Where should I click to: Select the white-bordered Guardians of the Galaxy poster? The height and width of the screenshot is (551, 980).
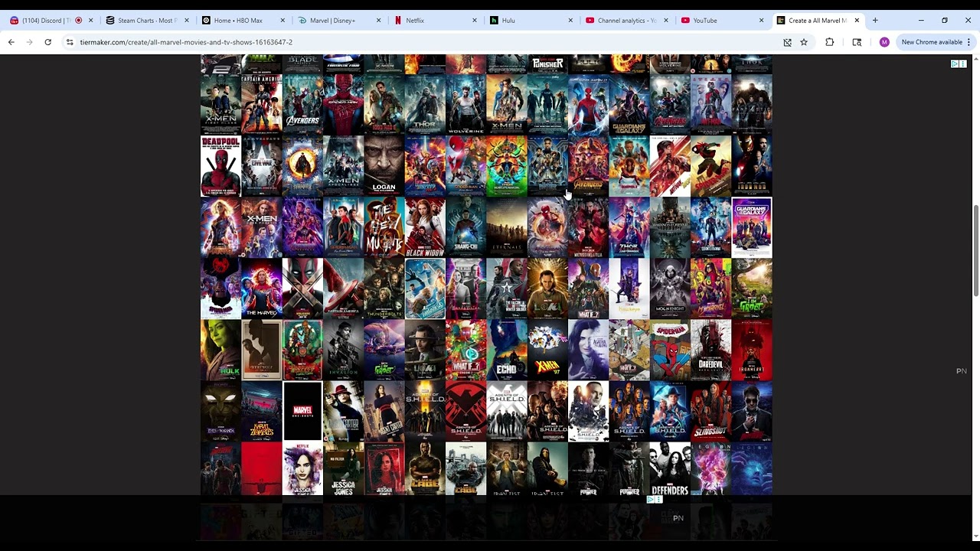pyautogui.click(x=752, y=227)
